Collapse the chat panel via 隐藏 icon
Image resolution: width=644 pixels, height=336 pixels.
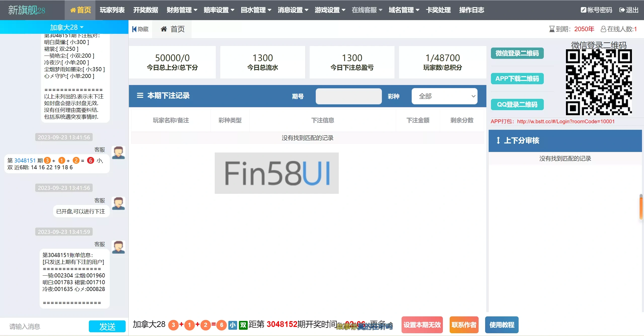pos(135,29)
